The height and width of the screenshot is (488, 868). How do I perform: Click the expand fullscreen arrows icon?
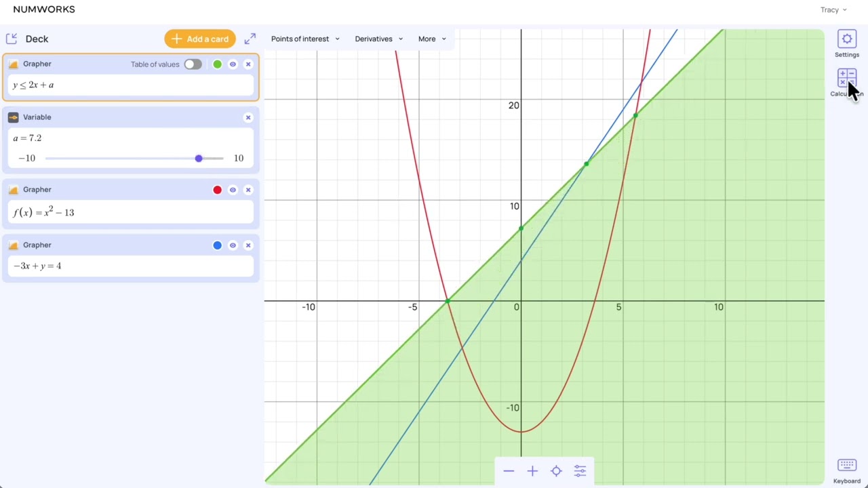pos(250,39)
